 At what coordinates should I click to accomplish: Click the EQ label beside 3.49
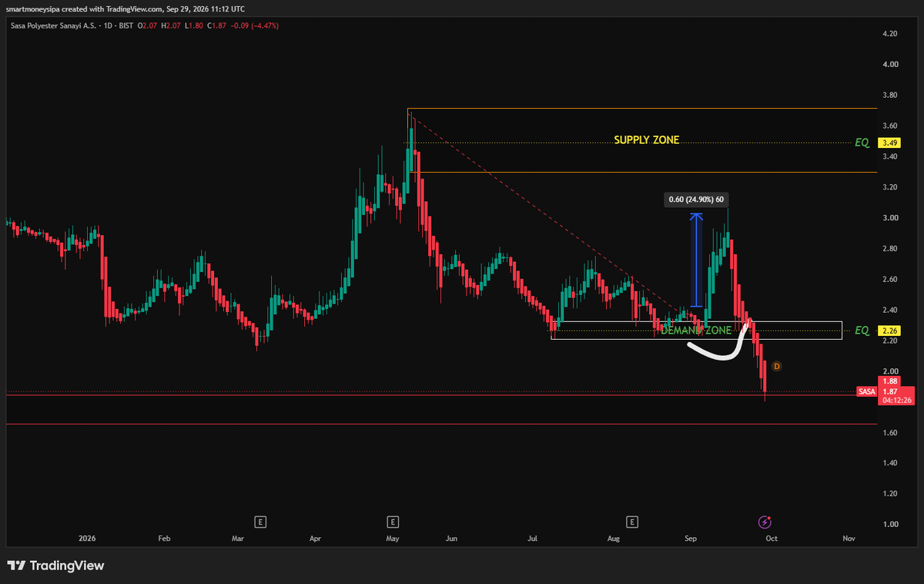pos(862,143)
